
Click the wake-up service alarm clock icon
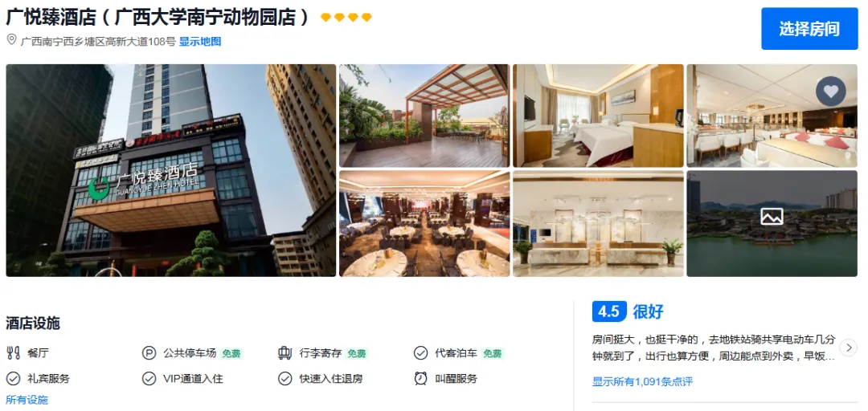(420, 379)
